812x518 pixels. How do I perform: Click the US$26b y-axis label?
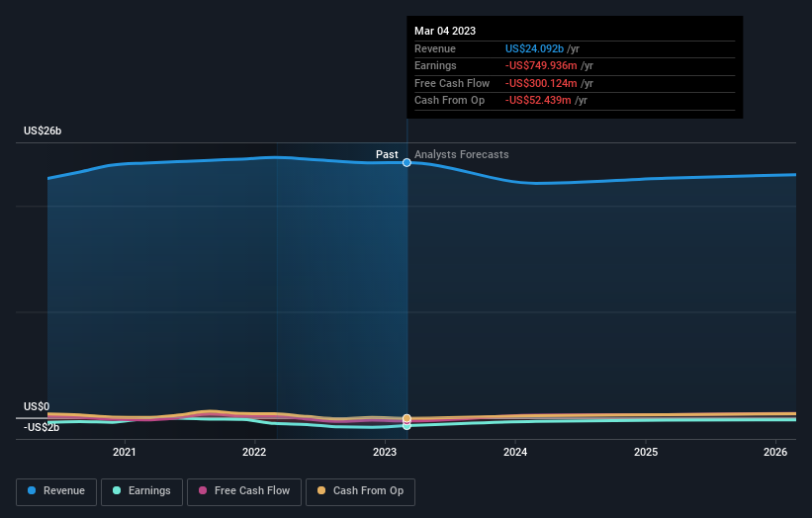point(43,130)
